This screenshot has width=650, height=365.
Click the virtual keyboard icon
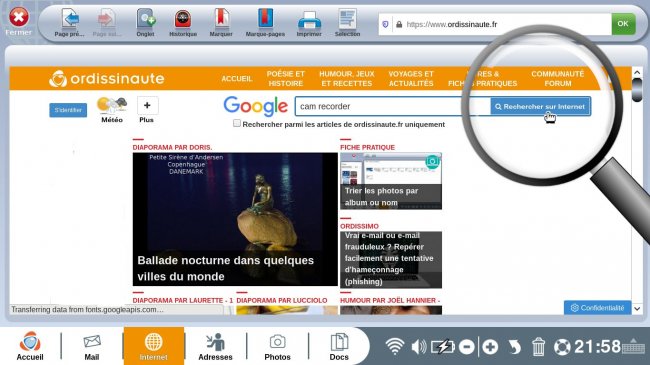coord(634,346)
